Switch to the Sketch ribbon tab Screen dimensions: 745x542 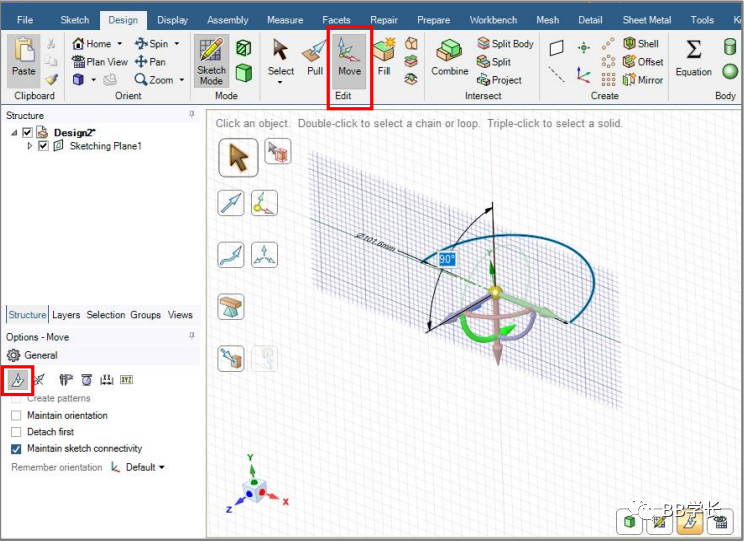(x=75, y=20)
